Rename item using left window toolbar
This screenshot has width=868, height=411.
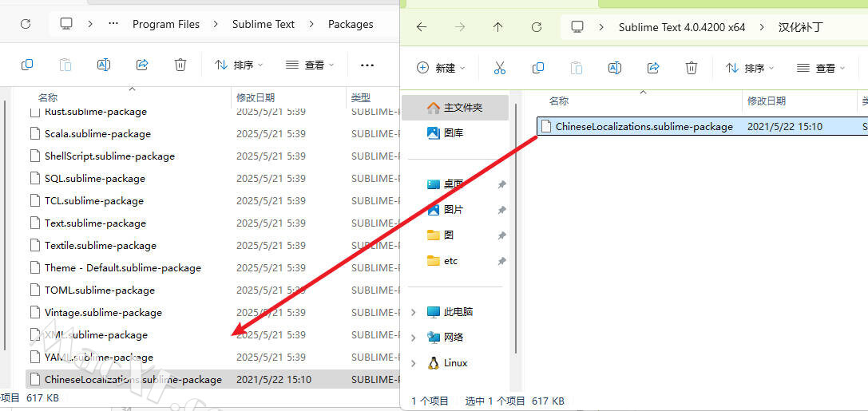pyautogui.click(x=104, y=65)
